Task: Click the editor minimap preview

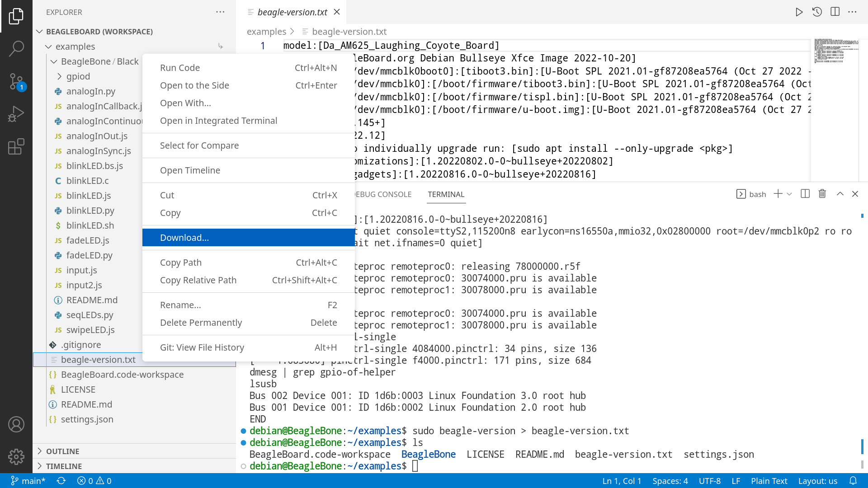Action: point(836,51)
